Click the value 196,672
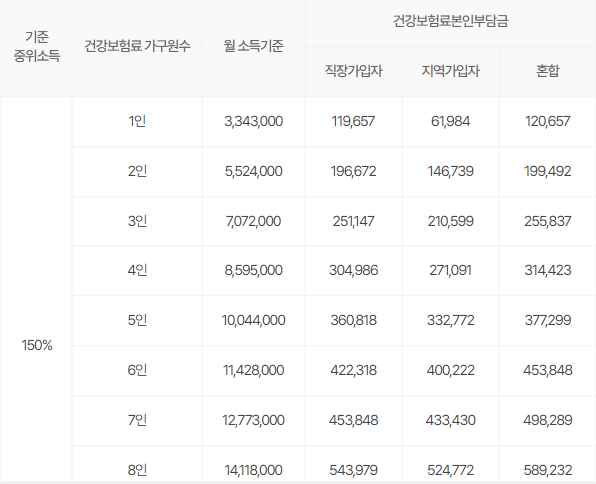This screenshot has height=484, width=596. tap(353, 171)
